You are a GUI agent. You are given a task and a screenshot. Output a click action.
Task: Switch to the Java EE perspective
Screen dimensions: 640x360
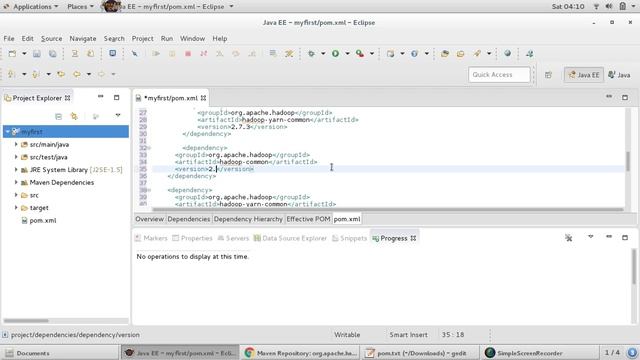[584, 75]
